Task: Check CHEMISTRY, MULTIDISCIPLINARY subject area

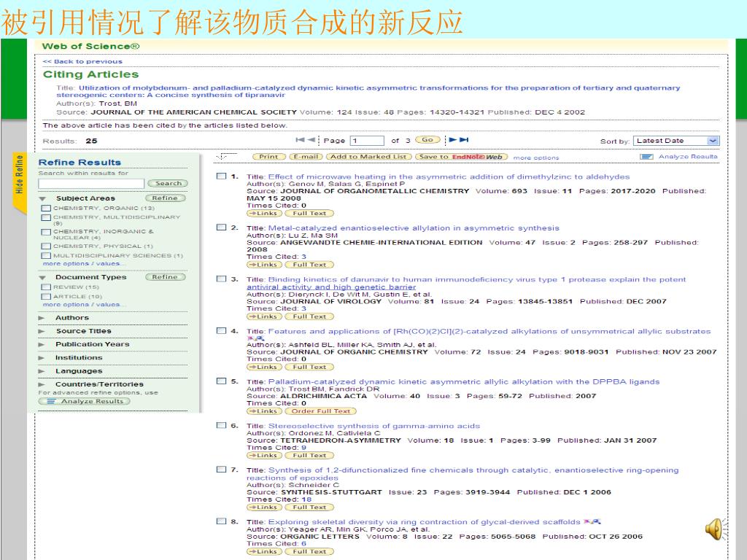Action: [x=46, y=217]
